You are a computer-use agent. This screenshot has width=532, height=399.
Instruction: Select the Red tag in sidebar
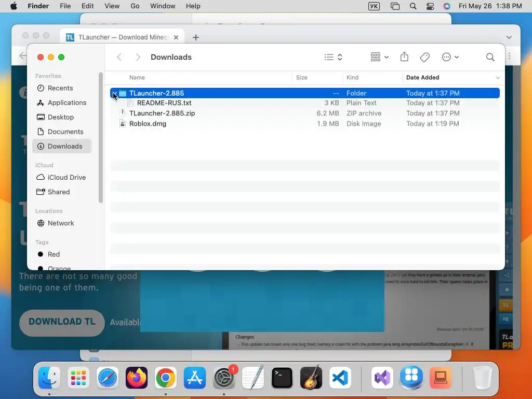coord(62,255)
